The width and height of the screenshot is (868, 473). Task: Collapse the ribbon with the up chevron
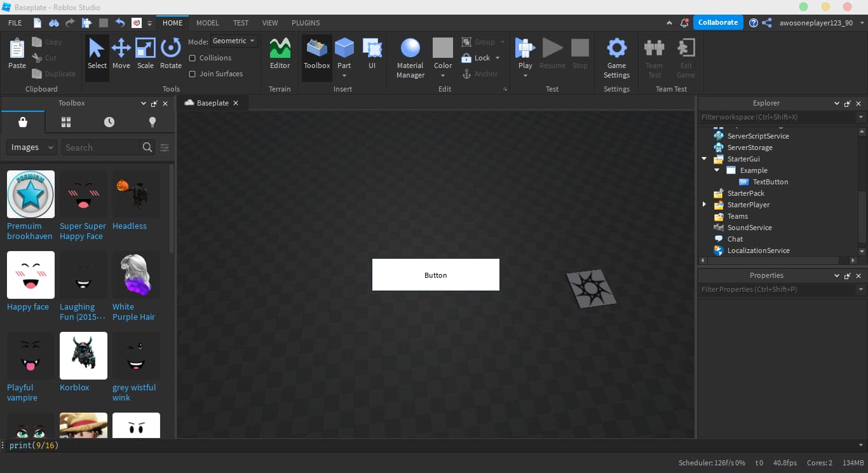pos(669,23)
